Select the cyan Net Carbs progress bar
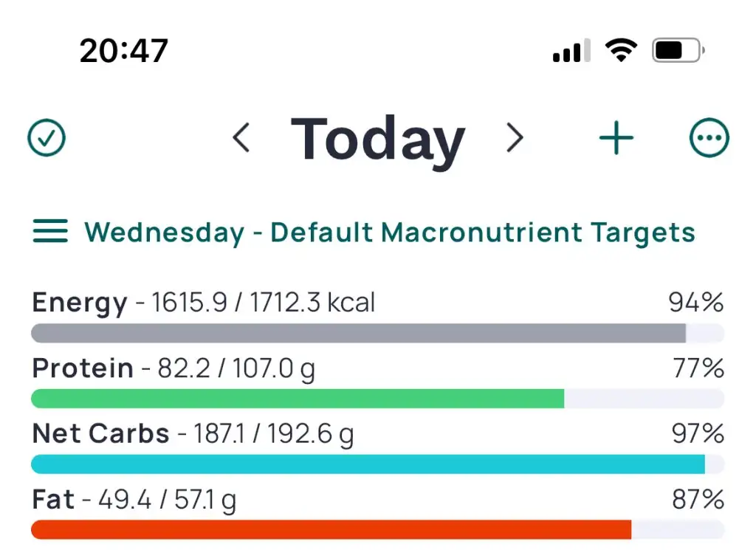Screen dimensions: 756x550 tap(368, 464)
